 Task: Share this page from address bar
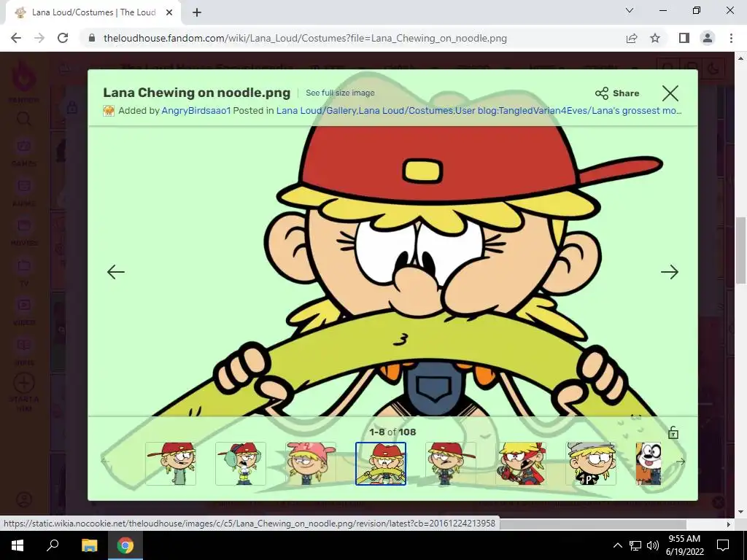point(632,38)
